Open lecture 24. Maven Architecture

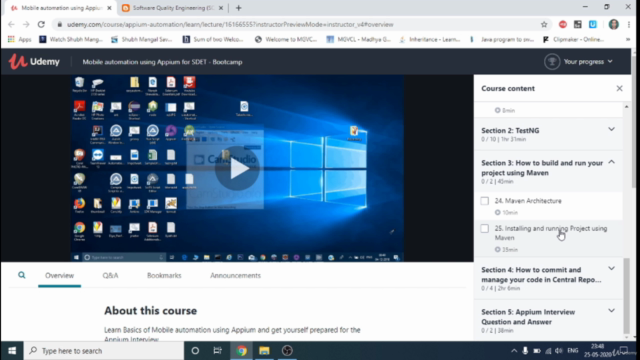tap(528, 201)
